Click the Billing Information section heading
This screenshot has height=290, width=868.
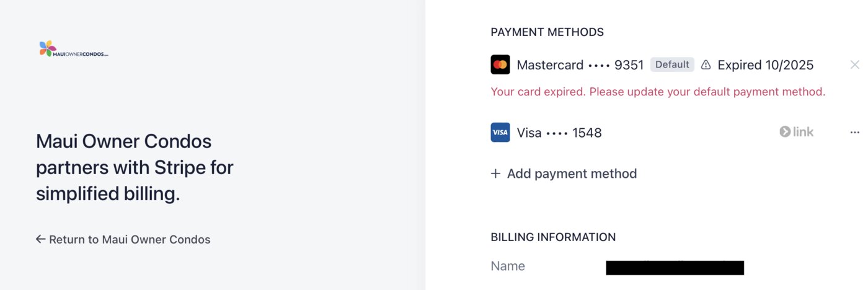(x=553, y=237)
